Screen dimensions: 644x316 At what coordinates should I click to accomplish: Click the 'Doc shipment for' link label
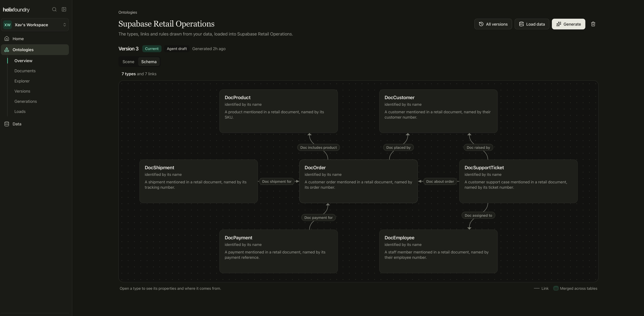277,181
